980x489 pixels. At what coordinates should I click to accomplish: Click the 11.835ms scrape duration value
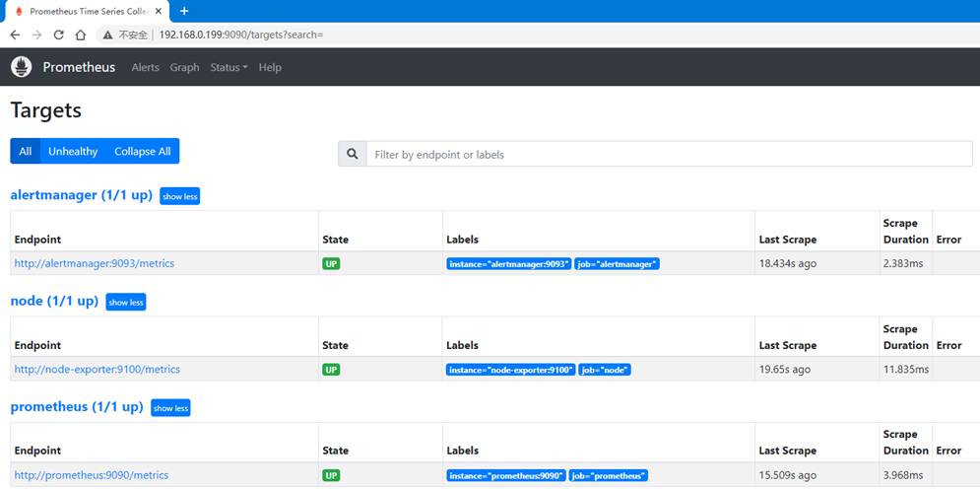click(x=905, y=370)
